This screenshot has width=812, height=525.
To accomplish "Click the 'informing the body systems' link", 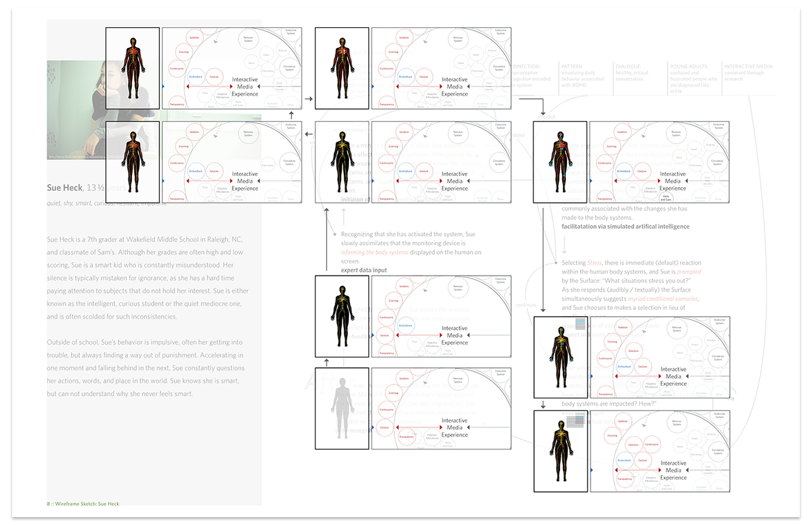I will tap(378, 253).
